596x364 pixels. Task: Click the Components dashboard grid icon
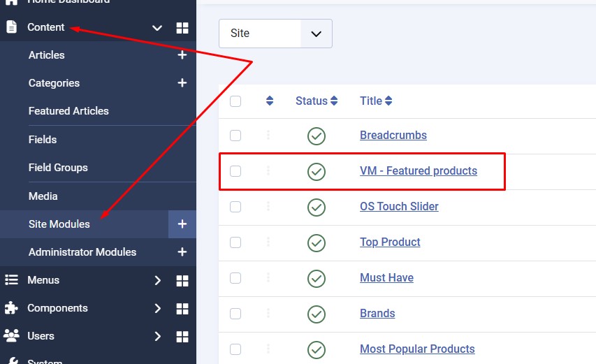[182, 308]
